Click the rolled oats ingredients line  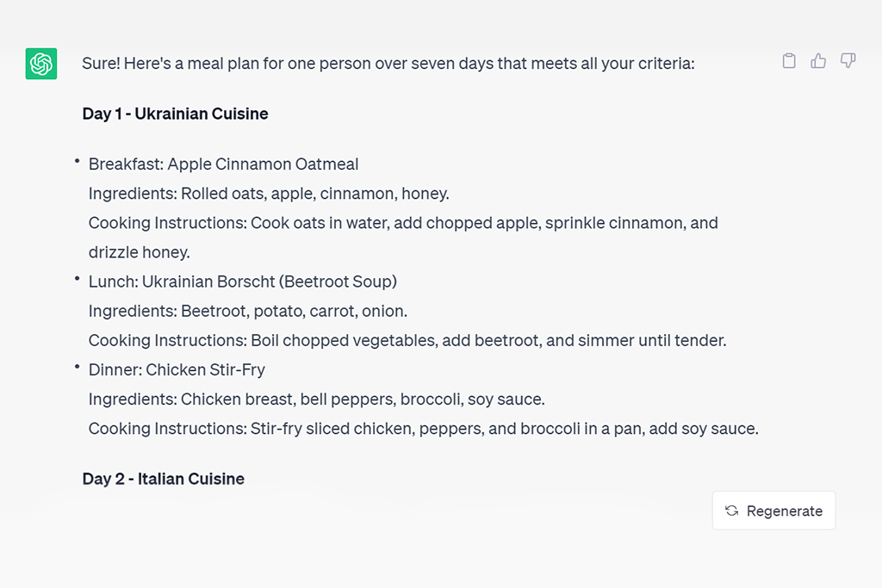click(x=269, y=193)
